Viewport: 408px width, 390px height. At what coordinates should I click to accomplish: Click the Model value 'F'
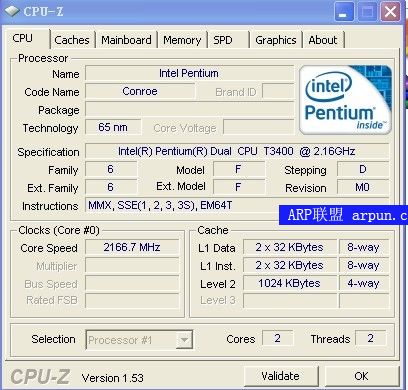[x=239, y=169]
